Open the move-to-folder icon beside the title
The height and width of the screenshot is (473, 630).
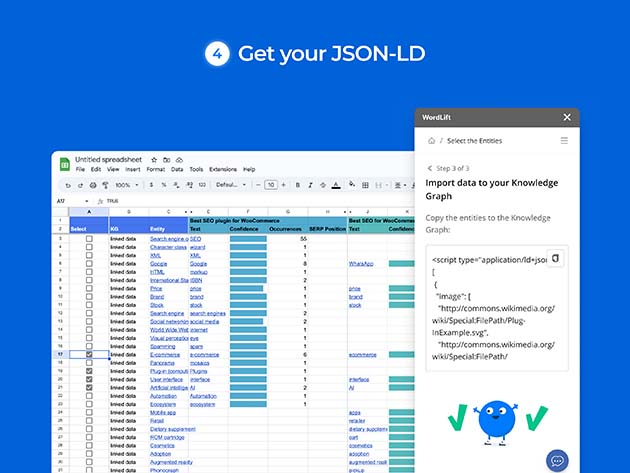point(167,160)
